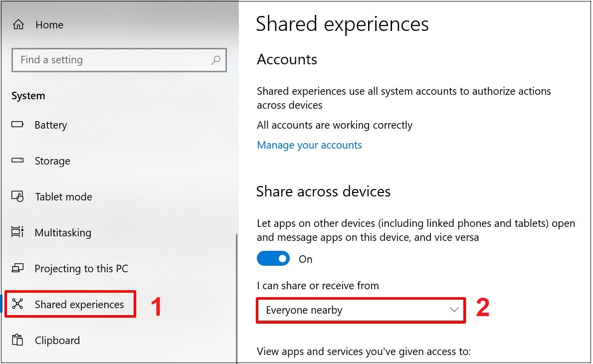Focus the Find a setting search field
The image size is (593, 364).
[112, 60]
